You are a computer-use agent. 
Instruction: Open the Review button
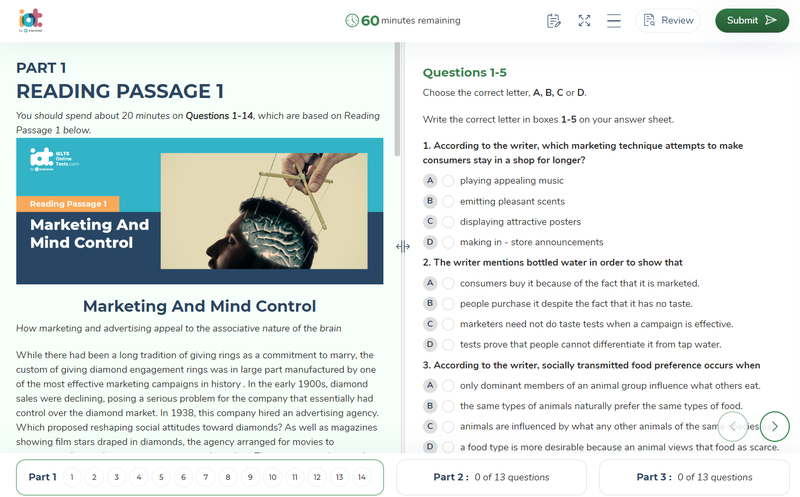coord(667,21)
